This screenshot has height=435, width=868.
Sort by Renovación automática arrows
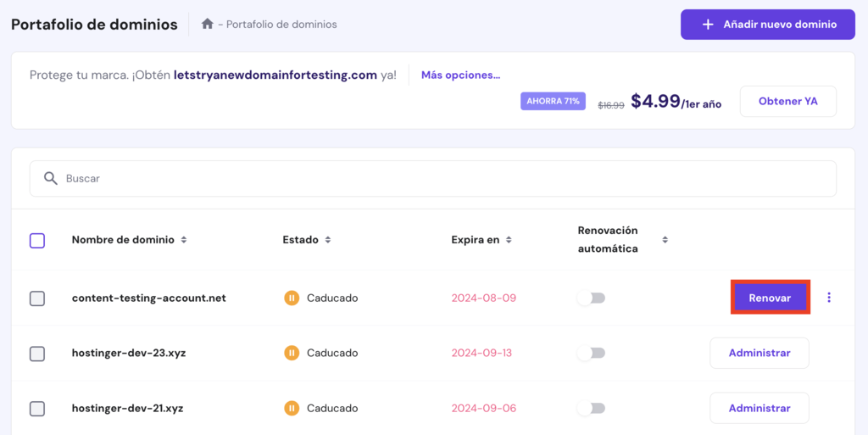[x=665, y=240]
